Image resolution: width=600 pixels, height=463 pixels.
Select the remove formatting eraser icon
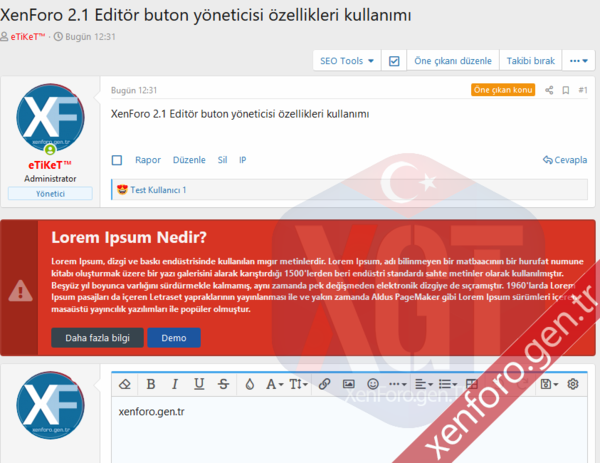point(125,384)
